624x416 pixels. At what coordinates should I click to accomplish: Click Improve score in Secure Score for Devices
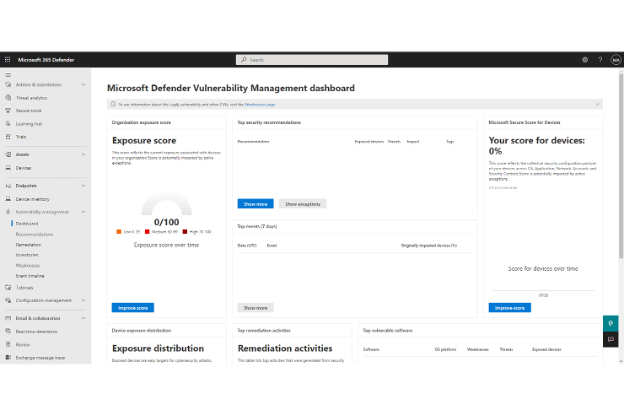[510, 308]
